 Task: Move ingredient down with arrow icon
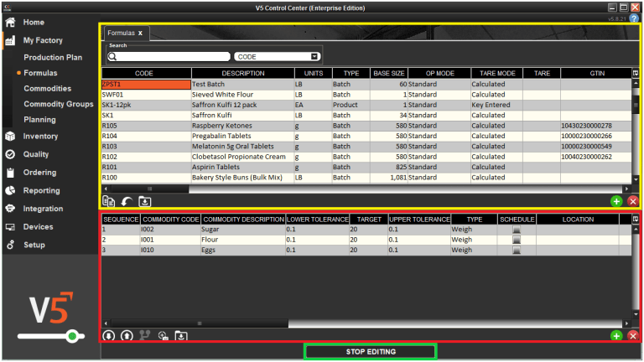[109, 336]
